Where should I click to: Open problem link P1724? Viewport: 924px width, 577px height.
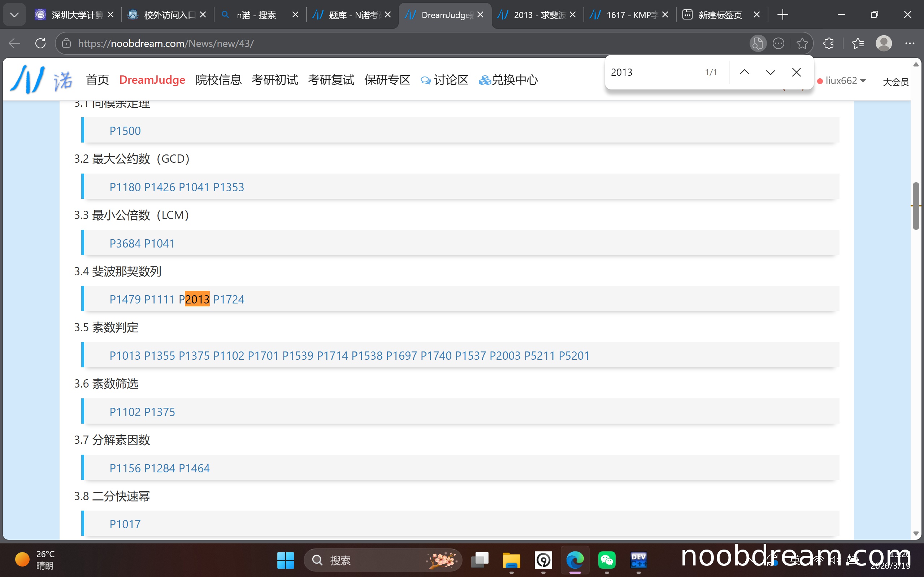228,299
